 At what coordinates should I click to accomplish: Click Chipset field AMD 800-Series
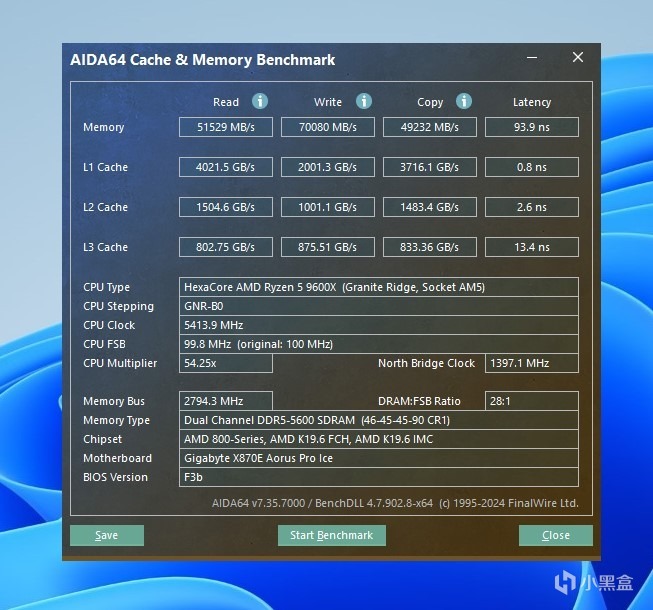[379, 439]
